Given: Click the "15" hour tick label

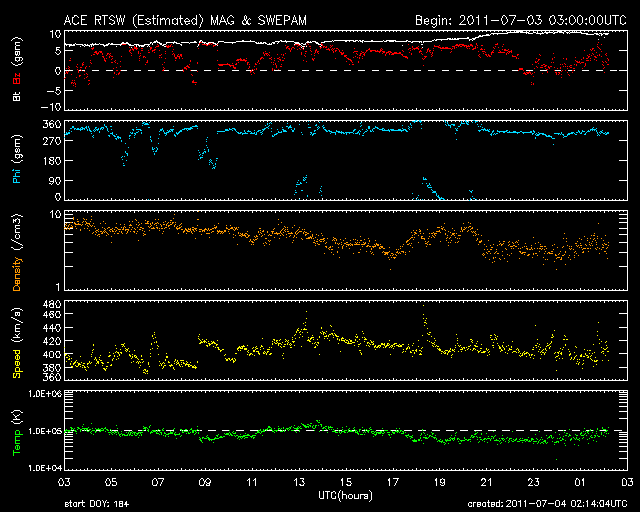Looking at the screenshot, I should click(x=346, y=482).
